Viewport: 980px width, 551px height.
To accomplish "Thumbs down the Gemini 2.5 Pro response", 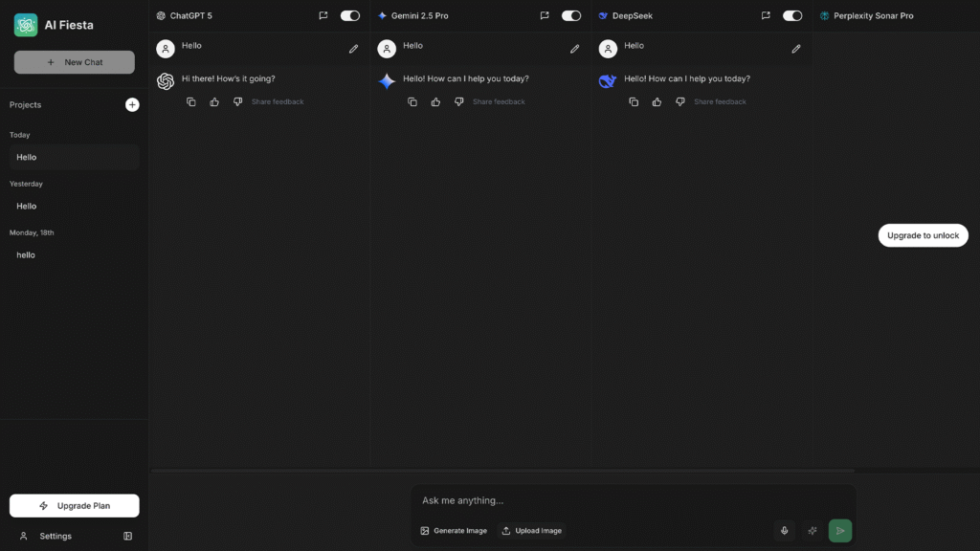I will tap(458, 101).
